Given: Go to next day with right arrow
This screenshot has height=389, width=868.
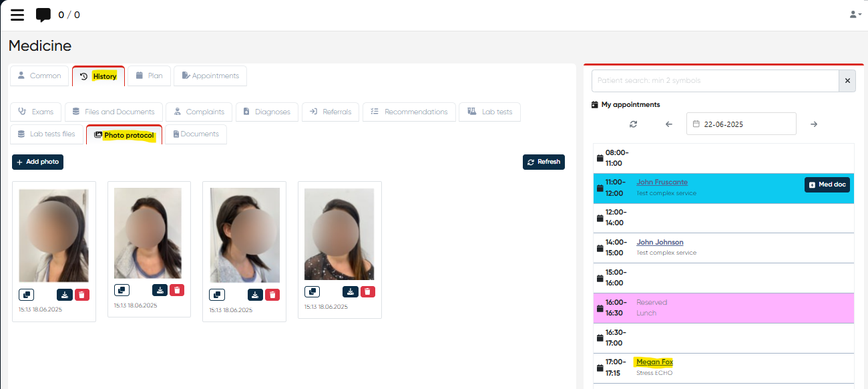Looking at the screenshot, I should click(814, 124).
